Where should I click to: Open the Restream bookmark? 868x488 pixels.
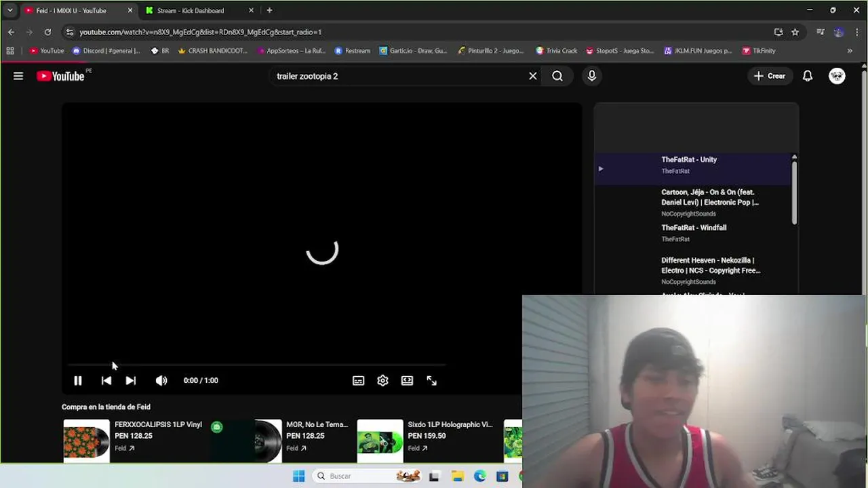pos(352,51)
